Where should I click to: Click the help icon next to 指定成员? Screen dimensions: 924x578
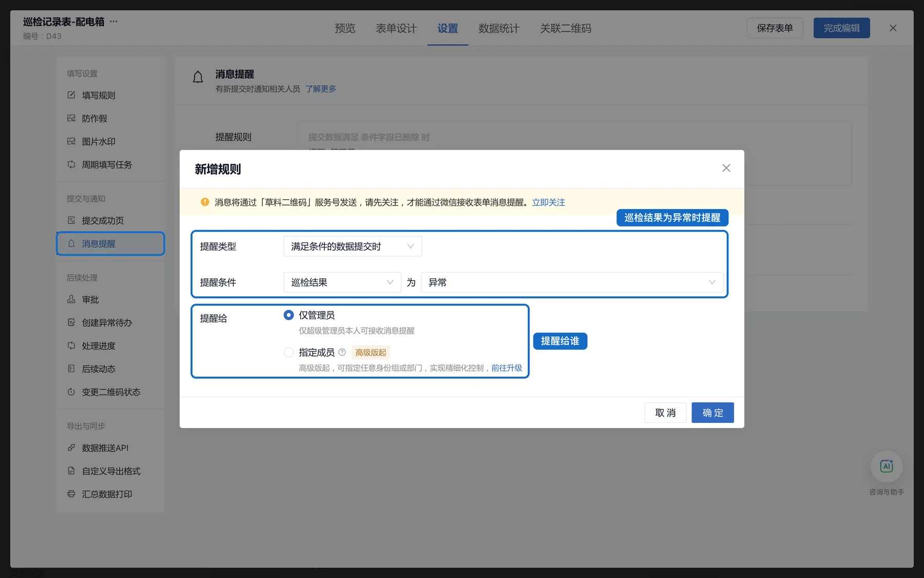pyautogui.click(x=342, y=352)
